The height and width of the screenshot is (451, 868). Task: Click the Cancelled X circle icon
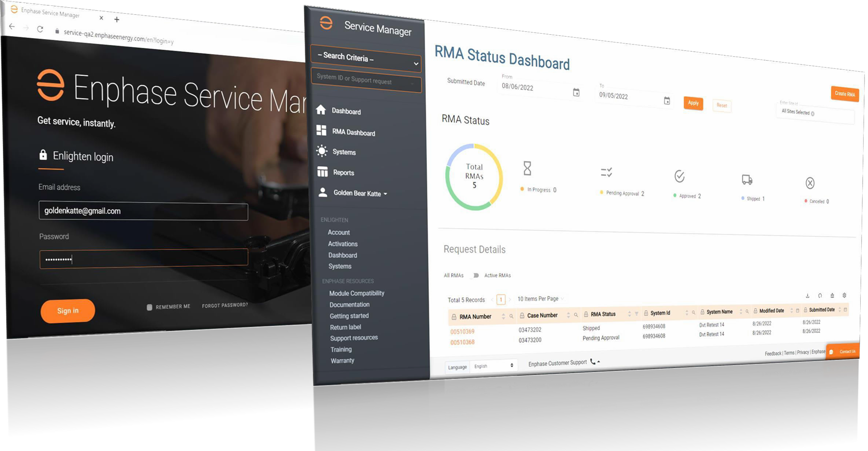810,183
